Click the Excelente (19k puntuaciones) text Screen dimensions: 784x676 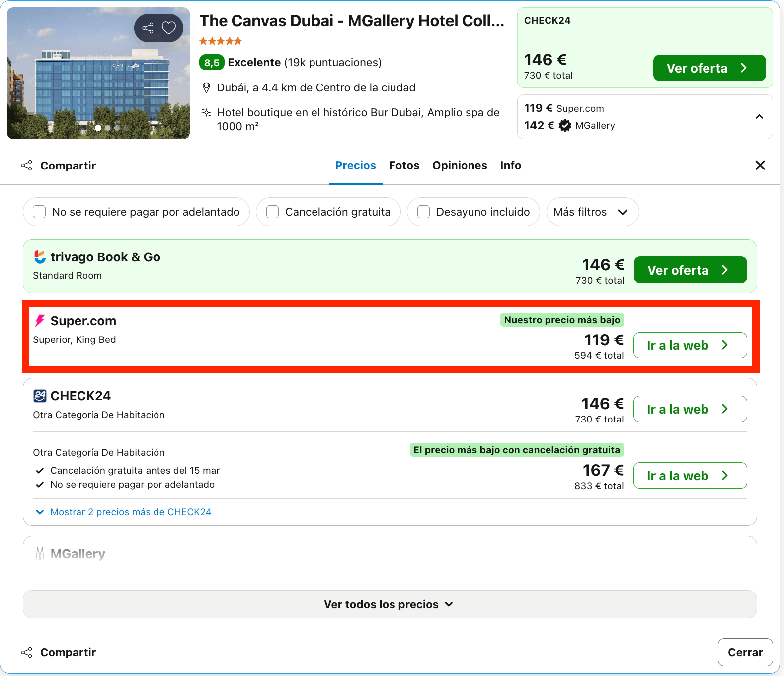305,62
